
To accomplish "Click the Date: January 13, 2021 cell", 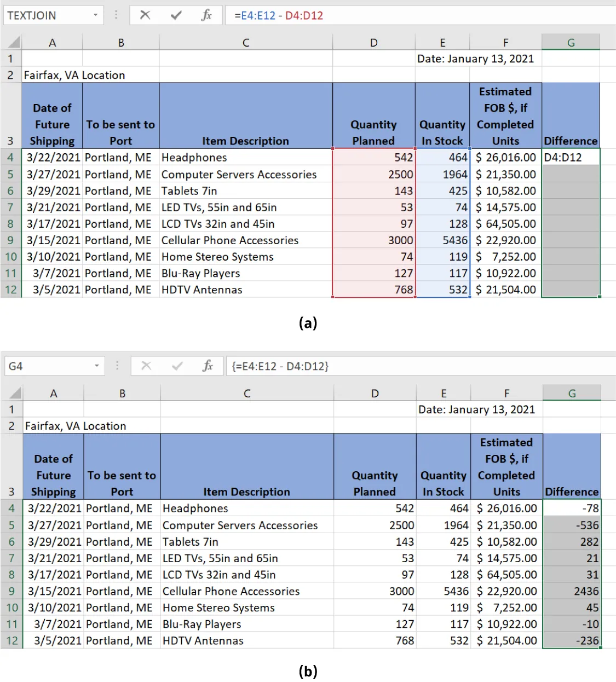I will click(x=477, y=59).
